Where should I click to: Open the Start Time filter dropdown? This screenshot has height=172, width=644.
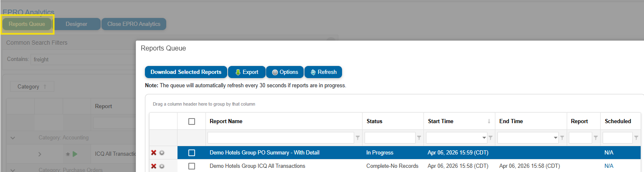[x=484, y=138]
